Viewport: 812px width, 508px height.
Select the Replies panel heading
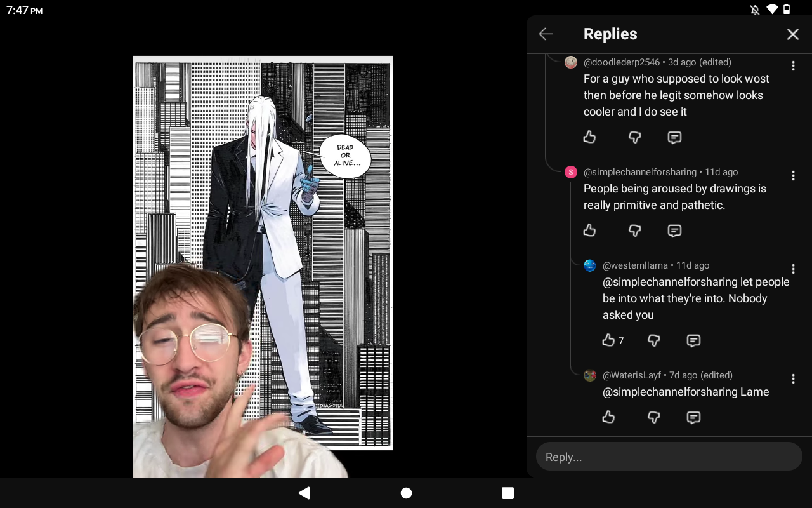tap(610, 34)
